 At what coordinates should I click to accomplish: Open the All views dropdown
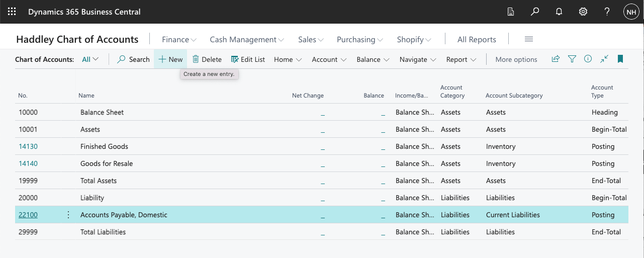pos(90,59)
